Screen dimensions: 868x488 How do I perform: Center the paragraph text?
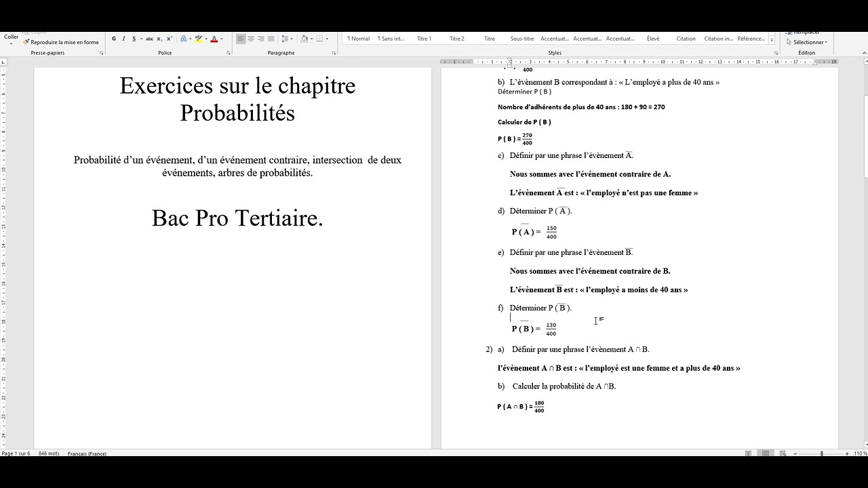click(x=251, y=39)
